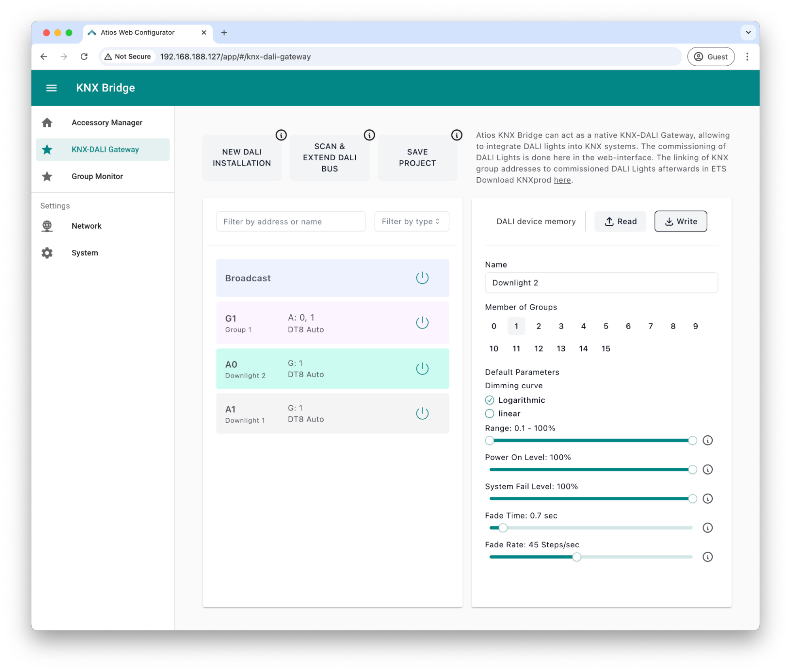Open a new browser tab
This screenshot has height=672, width=791.
[x=224, y=32]
